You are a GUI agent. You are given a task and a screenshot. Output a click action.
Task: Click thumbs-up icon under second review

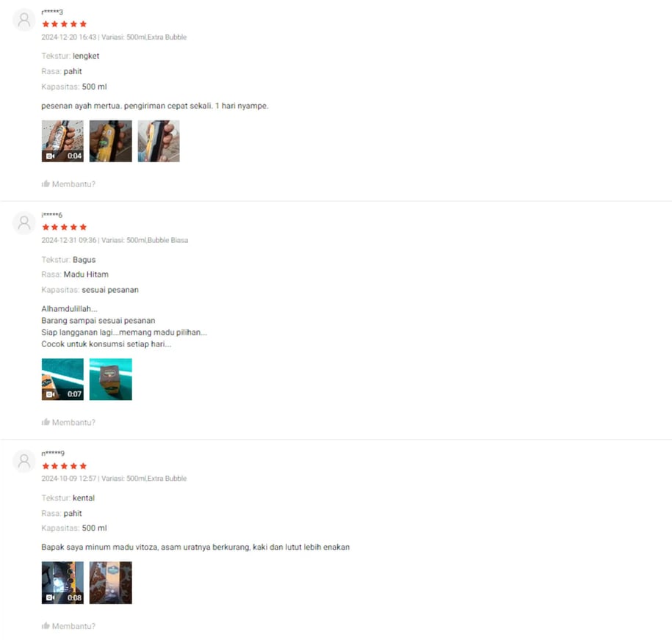(x=46, y=422)
